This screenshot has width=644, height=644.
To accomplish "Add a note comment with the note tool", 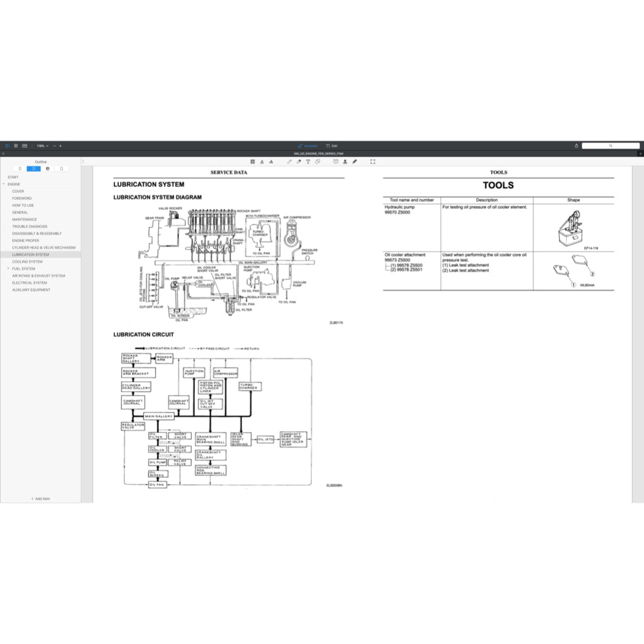I will tap(335, 162).
